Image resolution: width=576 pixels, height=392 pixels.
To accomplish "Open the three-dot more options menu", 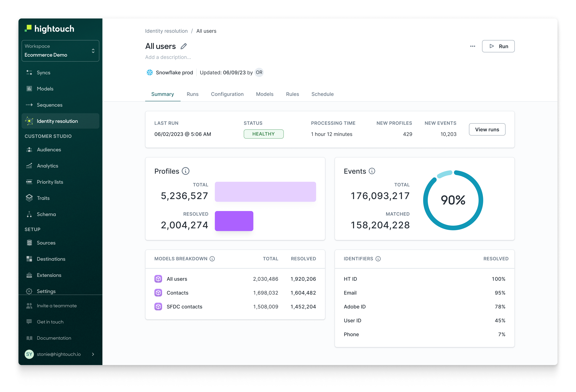I will 472,46.
